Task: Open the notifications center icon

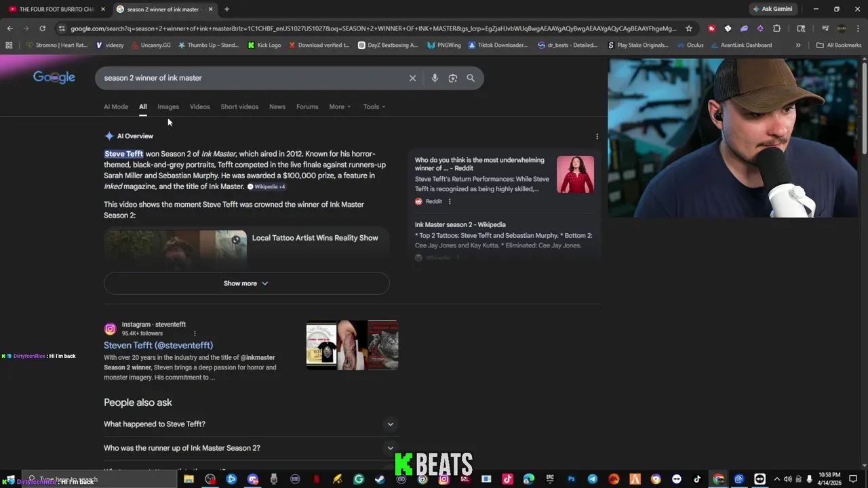Action: [x=853, y=479]
